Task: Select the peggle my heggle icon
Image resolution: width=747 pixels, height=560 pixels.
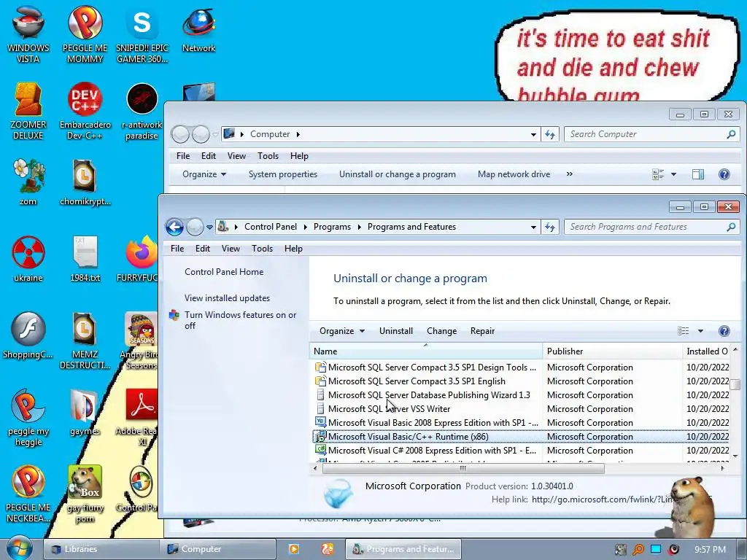Action: point(28,417)
